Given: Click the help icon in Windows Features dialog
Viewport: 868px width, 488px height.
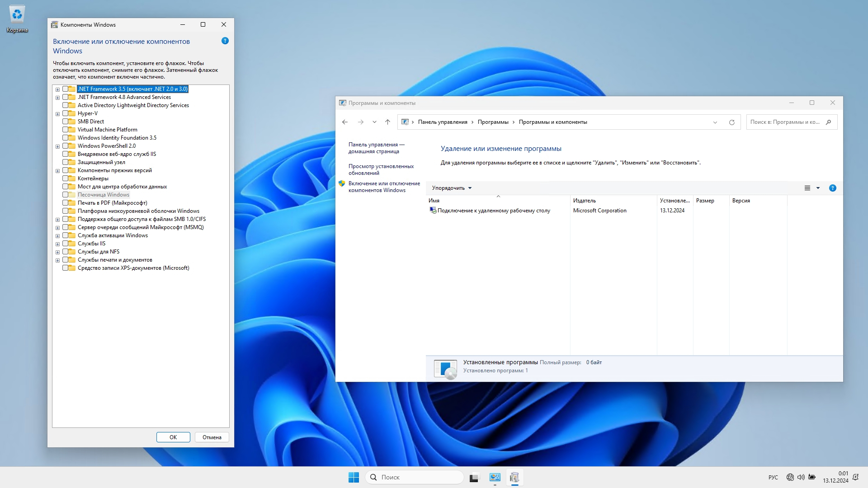Looking at the screenshot, I should coord(225,41).
